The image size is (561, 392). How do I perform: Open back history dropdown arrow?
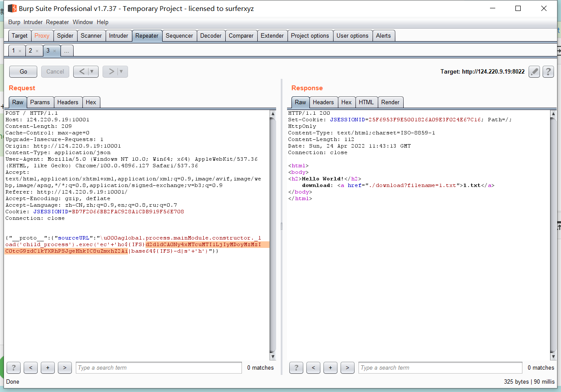[x=93, y=71]
